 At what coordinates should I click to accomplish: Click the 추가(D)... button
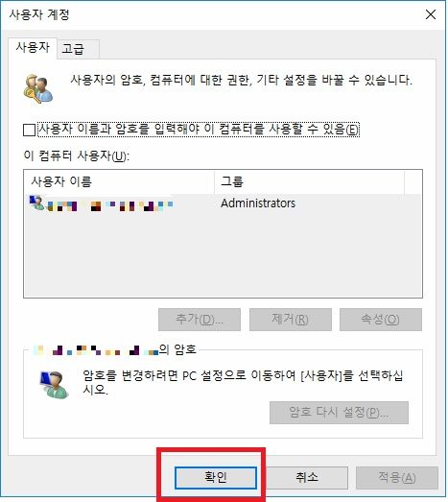pos(200,320)
